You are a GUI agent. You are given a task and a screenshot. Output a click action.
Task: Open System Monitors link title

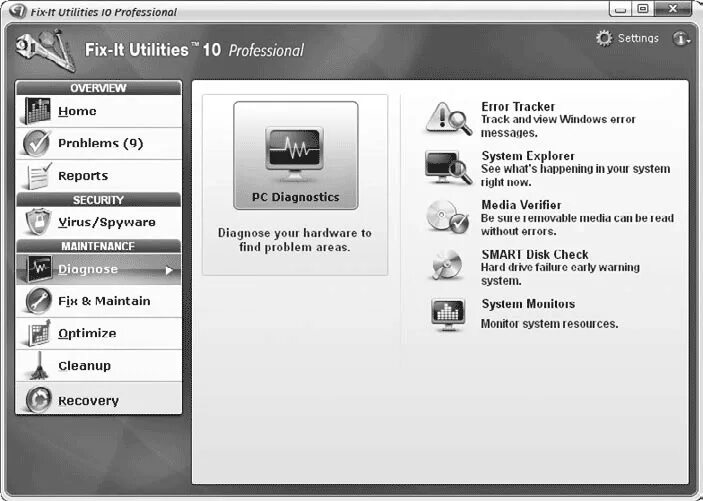tap(528, 304)
